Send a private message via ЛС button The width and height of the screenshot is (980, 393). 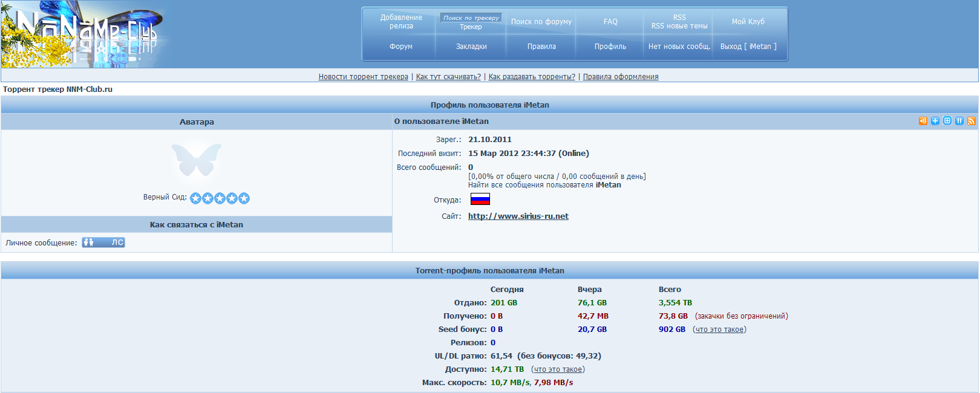[x=103, y=242]
